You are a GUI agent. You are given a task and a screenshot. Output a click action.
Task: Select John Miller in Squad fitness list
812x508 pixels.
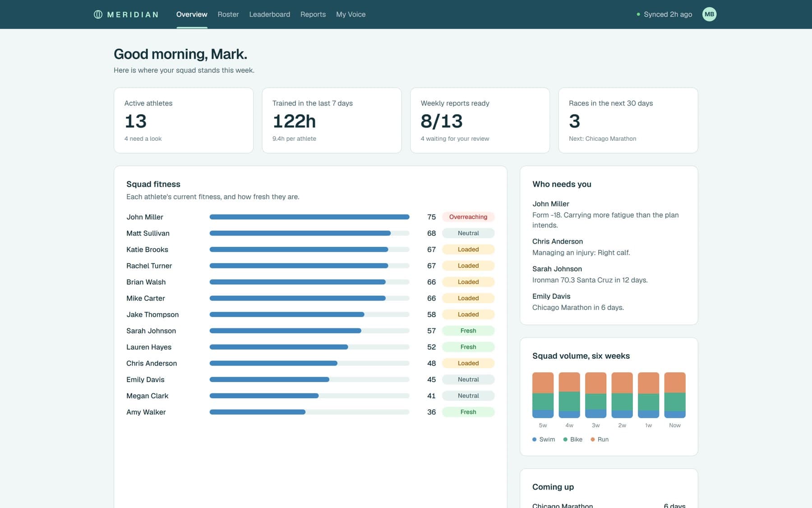[x=145, y=217]
